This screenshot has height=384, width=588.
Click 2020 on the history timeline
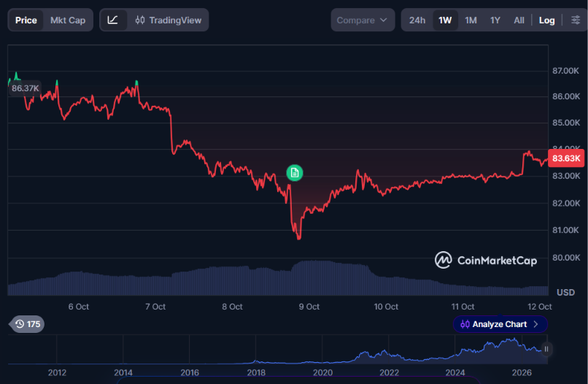click(x=322, y=373)
